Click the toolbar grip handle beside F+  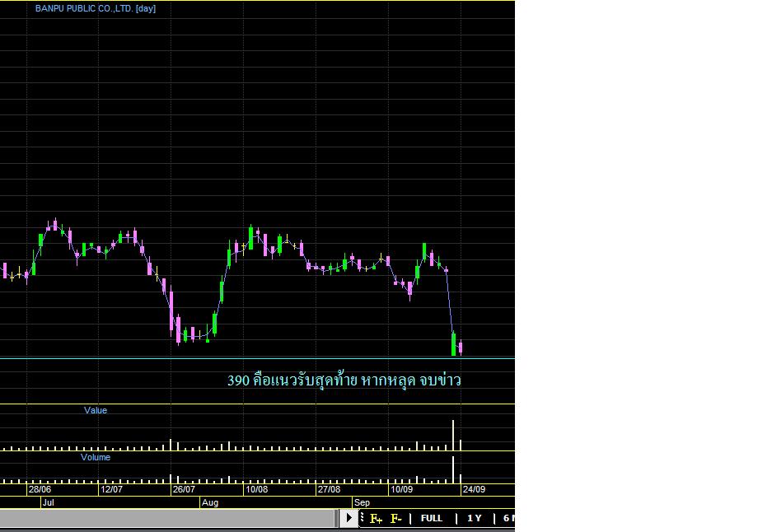363,518
